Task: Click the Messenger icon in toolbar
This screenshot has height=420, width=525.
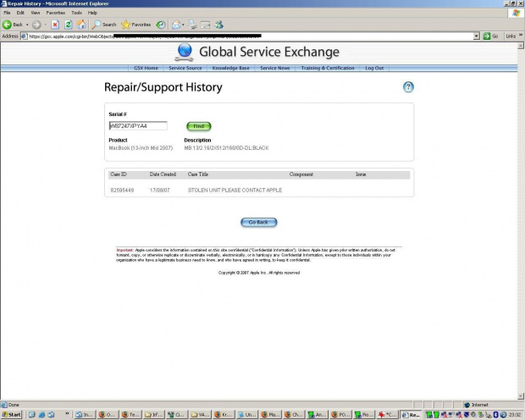Action: pyautogui.click(x=219, y=25)
